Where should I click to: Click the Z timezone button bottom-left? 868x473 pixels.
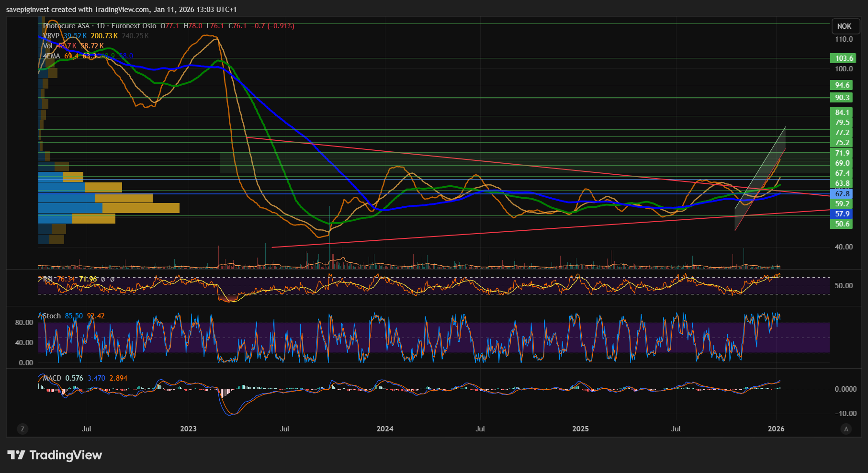[x=23, y=429]
